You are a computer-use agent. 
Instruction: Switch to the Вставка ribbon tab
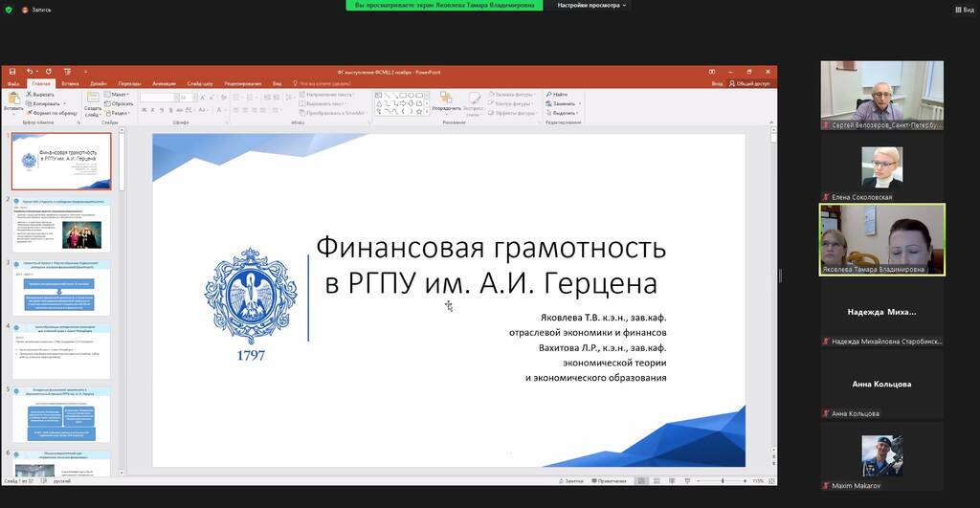[x=70, y=84]
